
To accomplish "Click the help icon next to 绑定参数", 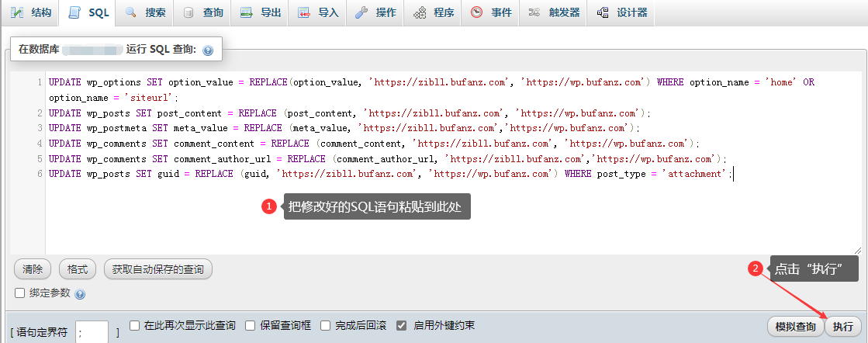I will pyautogui.click(x=80, y=294).
